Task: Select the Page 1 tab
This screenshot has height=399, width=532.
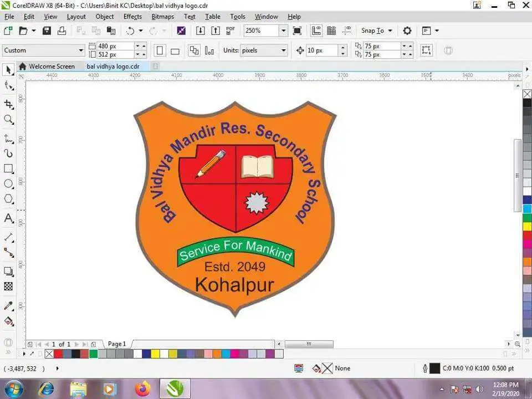Action: pyautogui.click(x=117, y=344)
